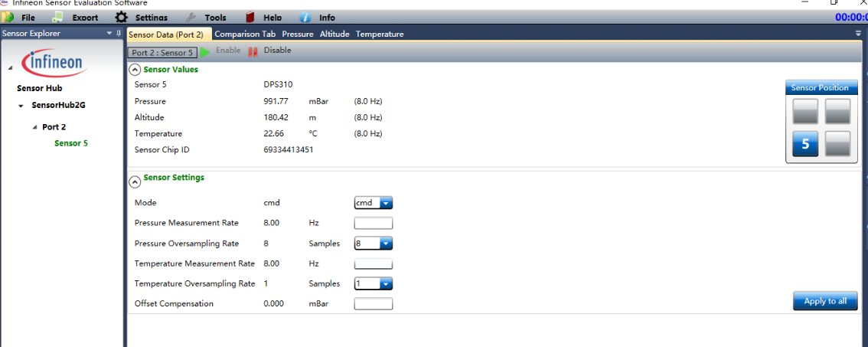Collapse the Infineon root tree node
This screenshot has width=868, height=347.
tap(11, 68)
